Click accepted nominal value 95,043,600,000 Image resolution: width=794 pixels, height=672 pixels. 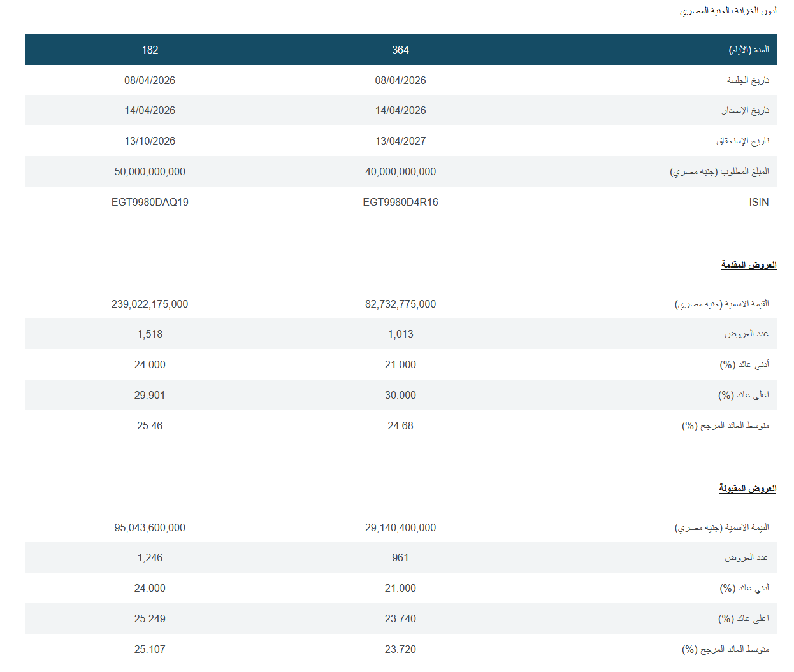point(150,527)
